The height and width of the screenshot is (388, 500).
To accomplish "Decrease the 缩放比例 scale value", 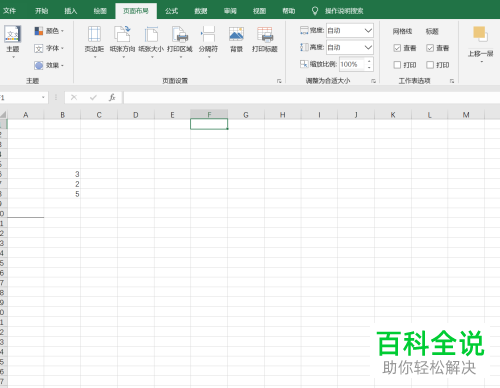I will 369,67.
